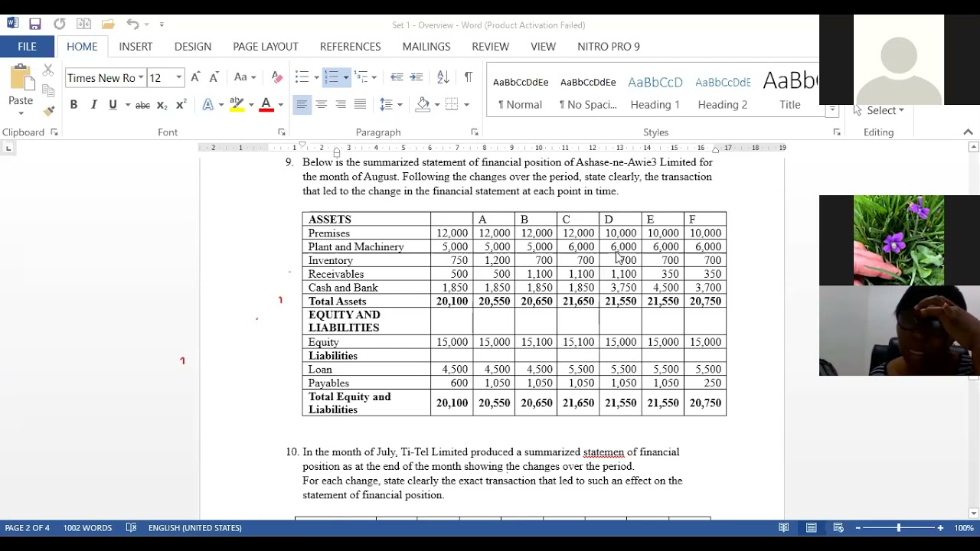
Task: Open the proofing errors icon in the status bar
Action: (131, 528)
